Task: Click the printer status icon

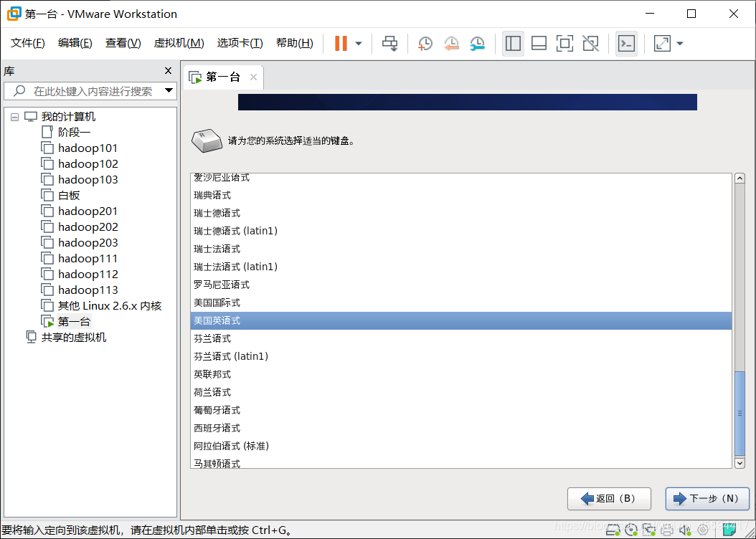Action: pyautogui.click(x=667, y=530)
